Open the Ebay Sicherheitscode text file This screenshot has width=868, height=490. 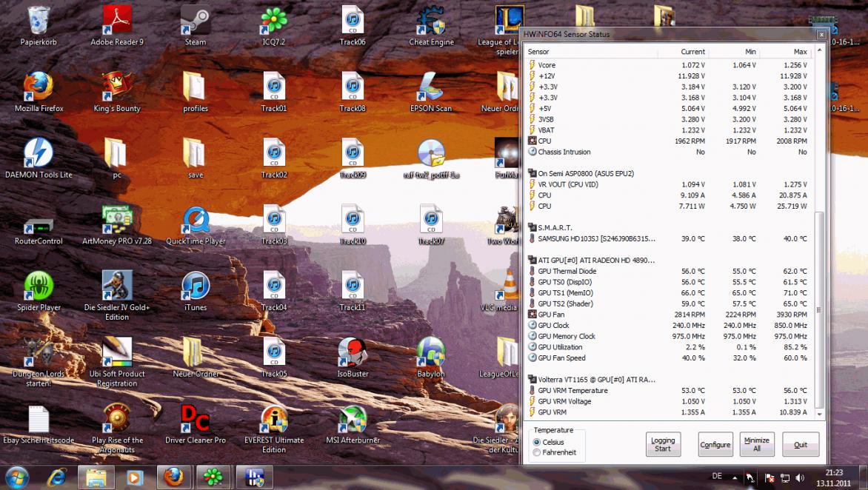coord(39,423)
